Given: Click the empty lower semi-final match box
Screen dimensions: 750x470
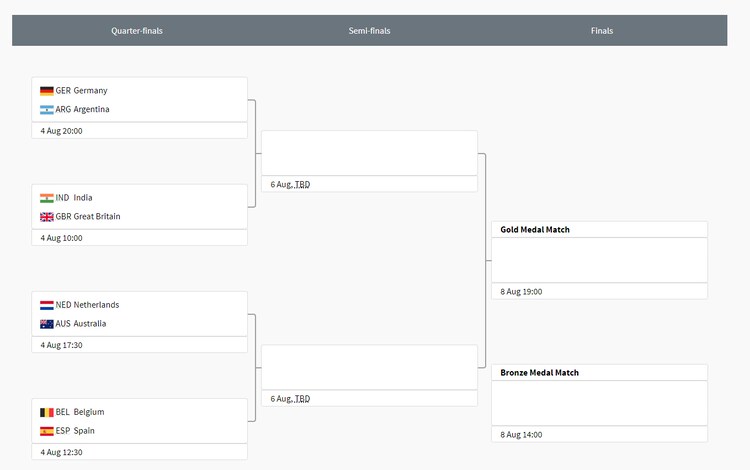Looking at the screenshot, I should [x=369, y=367].
